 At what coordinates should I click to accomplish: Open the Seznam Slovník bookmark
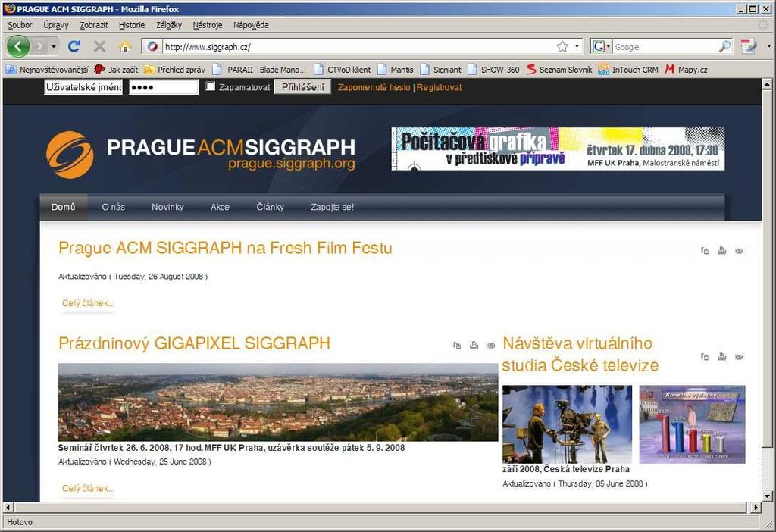(559, 70)
